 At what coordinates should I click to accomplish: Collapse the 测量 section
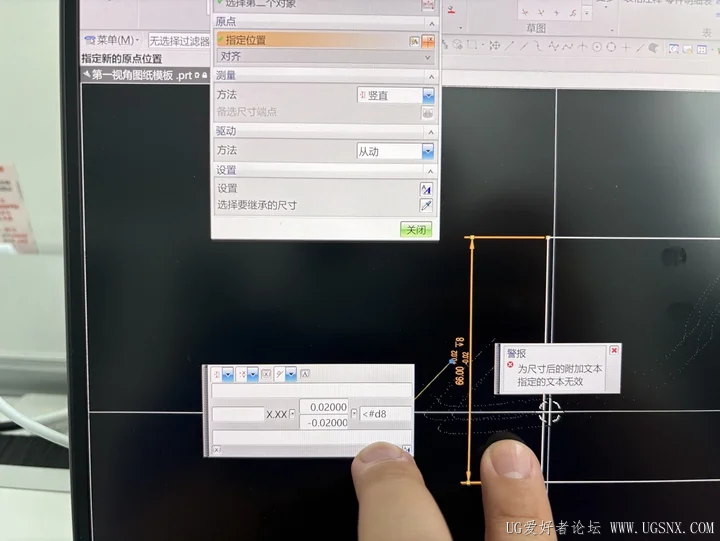pyautogui.click(x=431, y=76)
